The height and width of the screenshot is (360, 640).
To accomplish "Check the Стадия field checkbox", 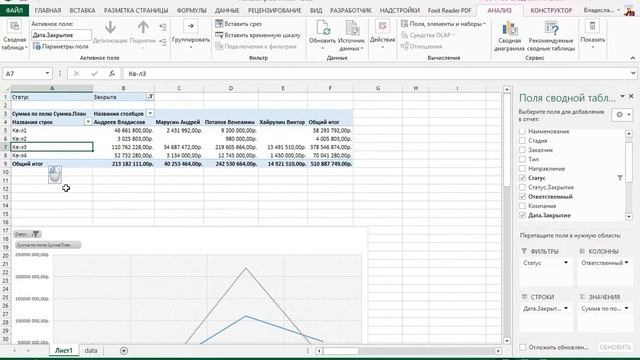I will pos(522,140).
